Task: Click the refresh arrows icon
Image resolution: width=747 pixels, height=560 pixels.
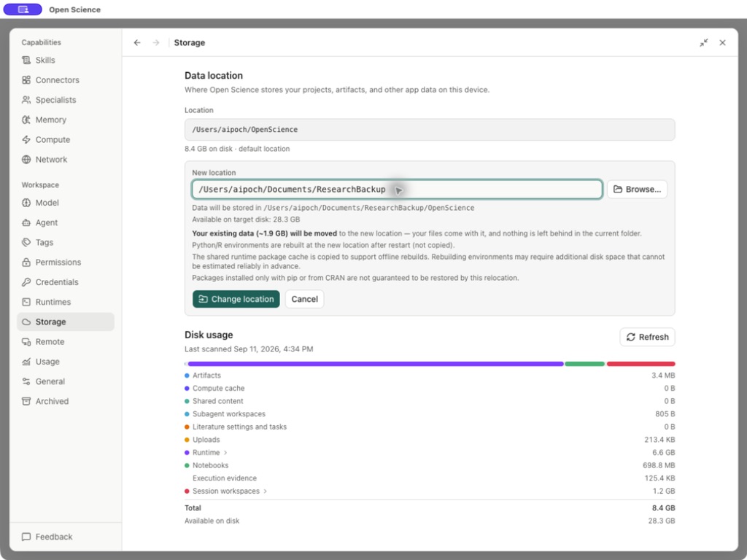Action: click(631, 337)
